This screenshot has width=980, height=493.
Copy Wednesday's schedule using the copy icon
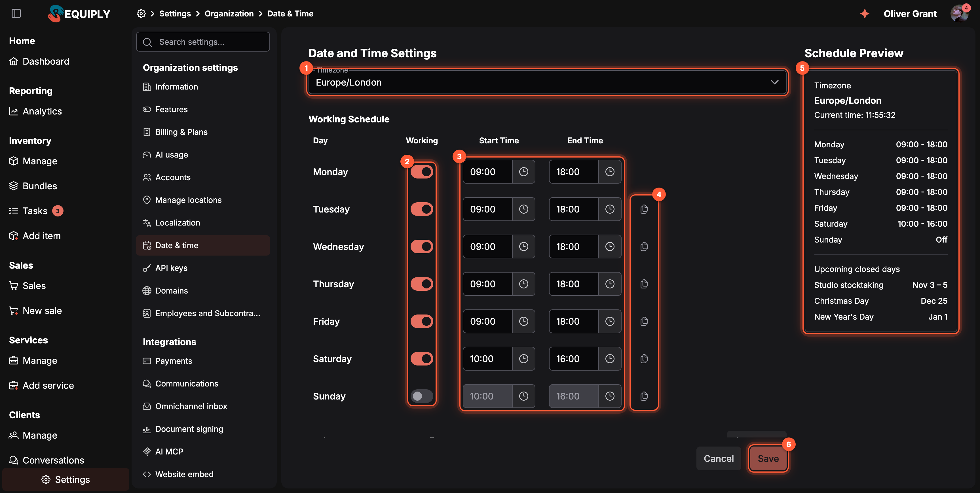pyautogui.click(x=644, y=247)
